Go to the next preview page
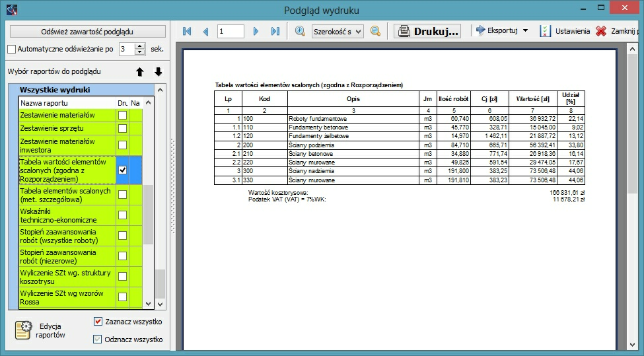This screenshot has width=644, height=356. (256, 31)
